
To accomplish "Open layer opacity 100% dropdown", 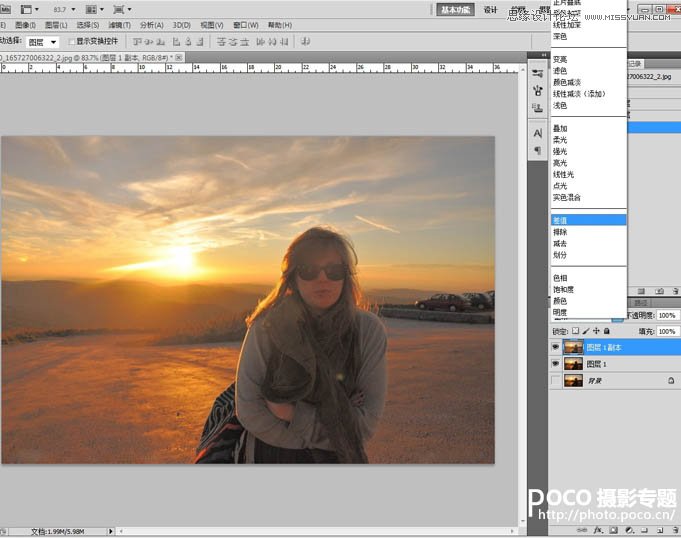I will [667, 314].
